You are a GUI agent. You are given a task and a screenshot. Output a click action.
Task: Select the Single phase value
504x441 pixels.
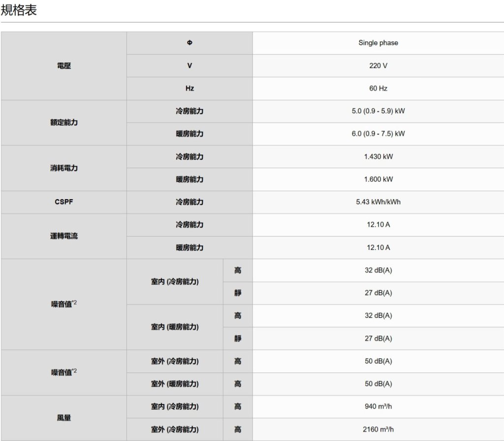pos(378,43)
